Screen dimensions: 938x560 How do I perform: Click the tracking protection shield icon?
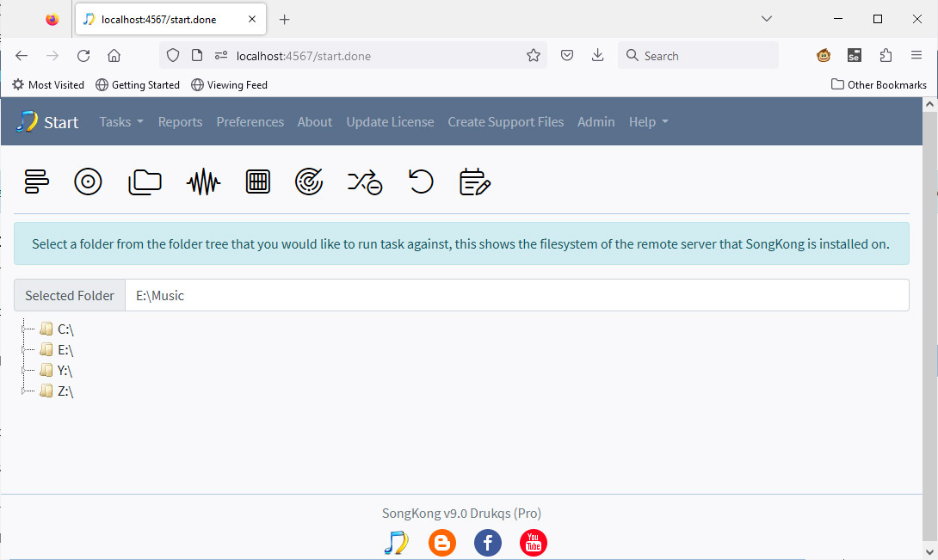tap(173, 56)
